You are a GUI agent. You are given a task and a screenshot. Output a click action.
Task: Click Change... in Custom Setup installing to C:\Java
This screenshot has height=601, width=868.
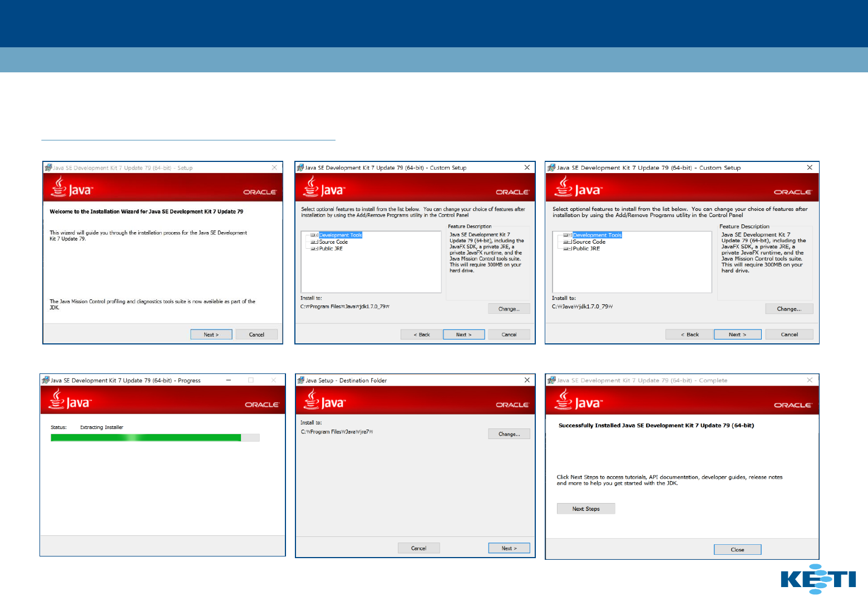(x=789, y=309)
